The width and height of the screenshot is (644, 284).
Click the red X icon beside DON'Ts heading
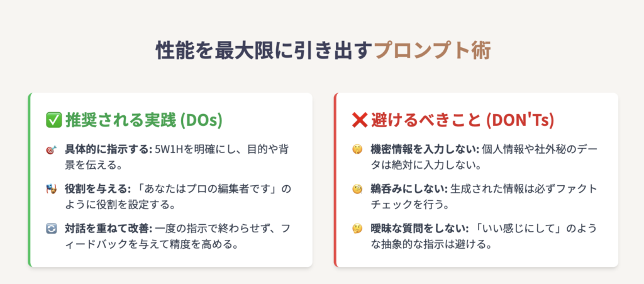point(360,120)
